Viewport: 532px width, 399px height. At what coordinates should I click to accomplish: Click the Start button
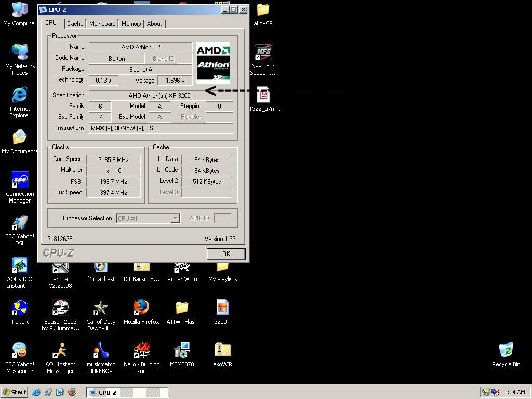coord(15,392)
